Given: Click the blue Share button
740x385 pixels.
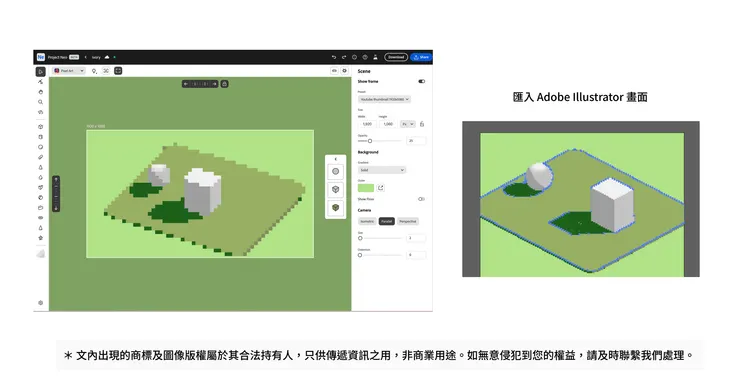Looking at the screenshot, I should (x=421, y=57).
